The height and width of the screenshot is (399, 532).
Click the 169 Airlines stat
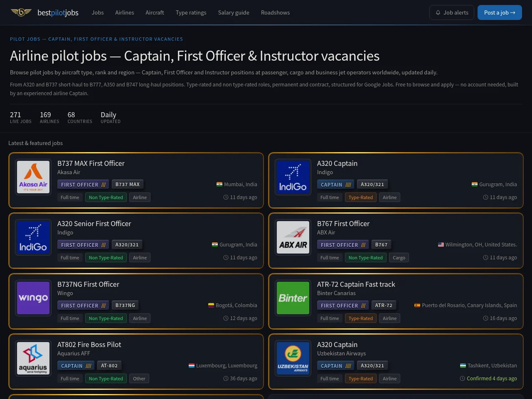click(49, 117)
